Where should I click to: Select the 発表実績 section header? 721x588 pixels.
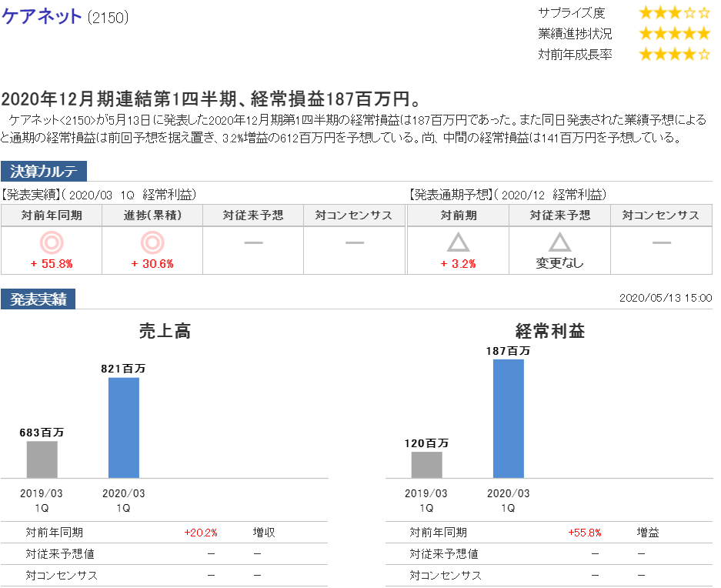pyautogui.click(x=38, y=299)
